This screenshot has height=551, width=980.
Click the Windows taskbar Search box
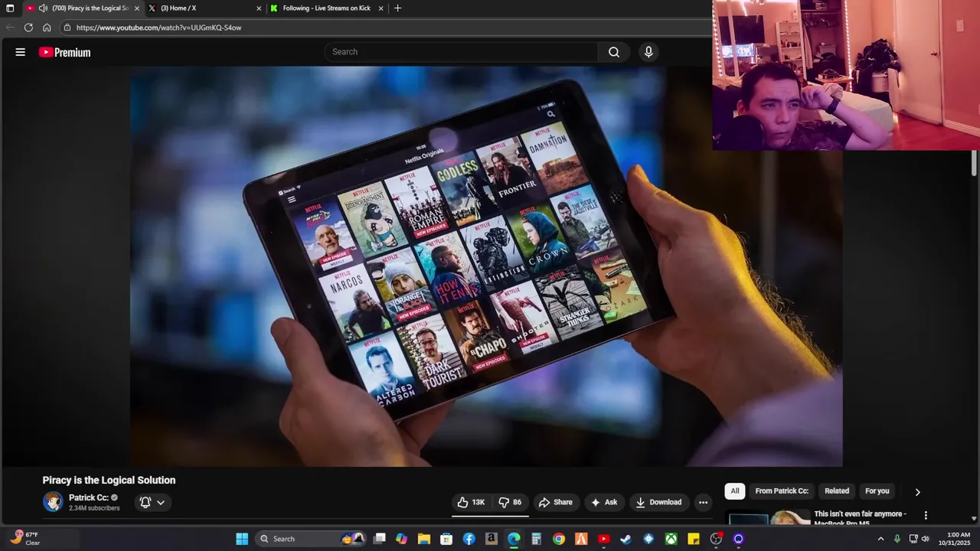pyautogui.click(x=310, y=539)
